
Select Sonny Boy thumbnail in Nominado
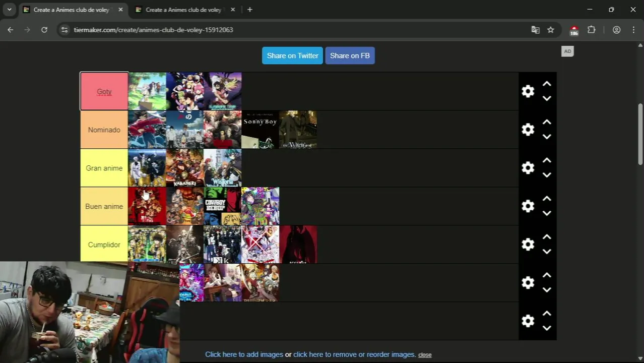click(x=260, y=130)
